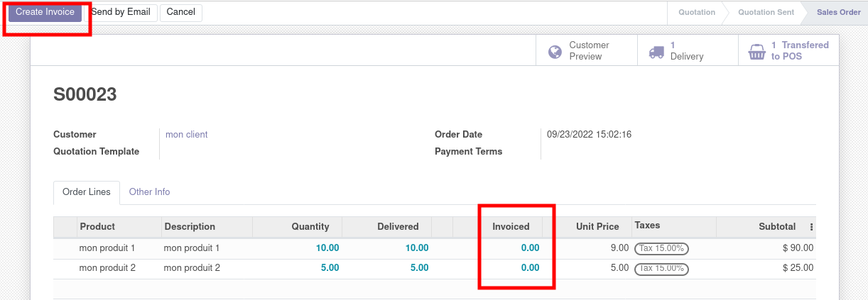Click invoiced 0.00 for mon produit 2
868x300 pixels.
531,268
